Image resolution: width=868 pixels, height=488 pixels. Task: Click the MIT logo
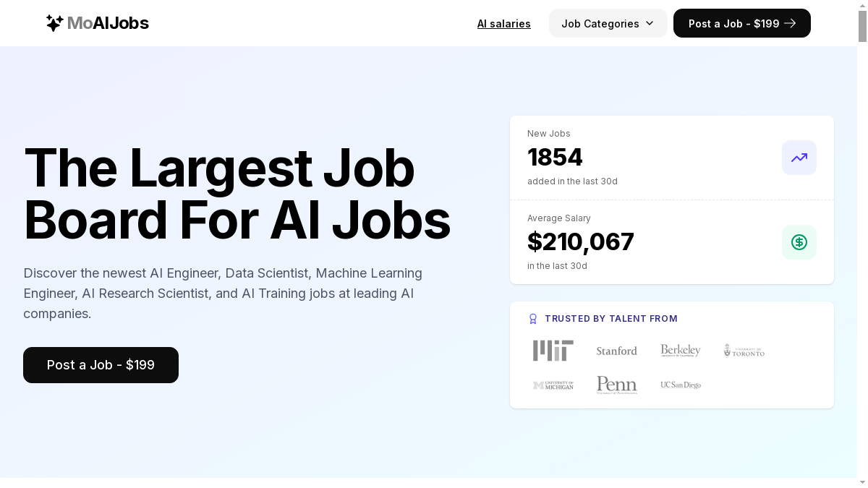pyautogui.click(x=553, y=351)
